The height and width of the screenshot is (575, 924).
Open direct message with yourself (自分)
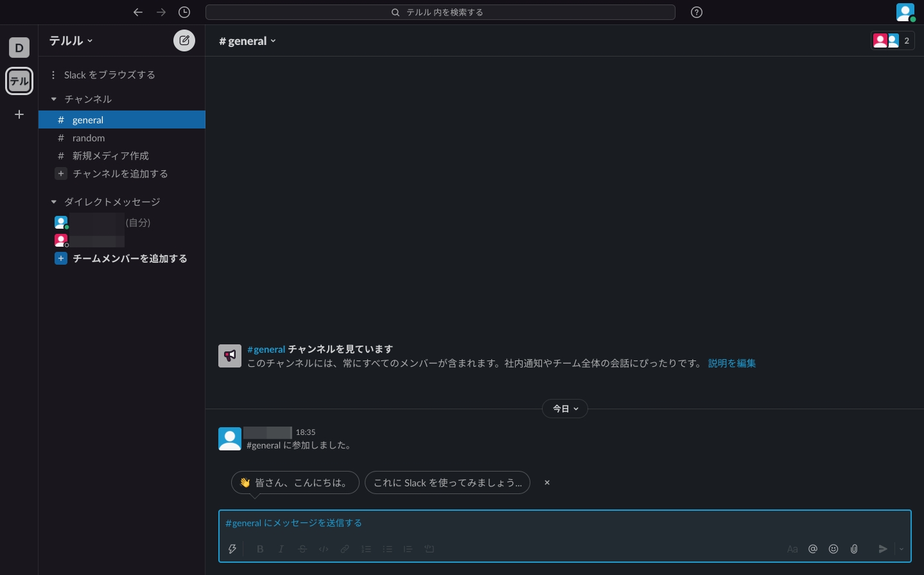122,222
